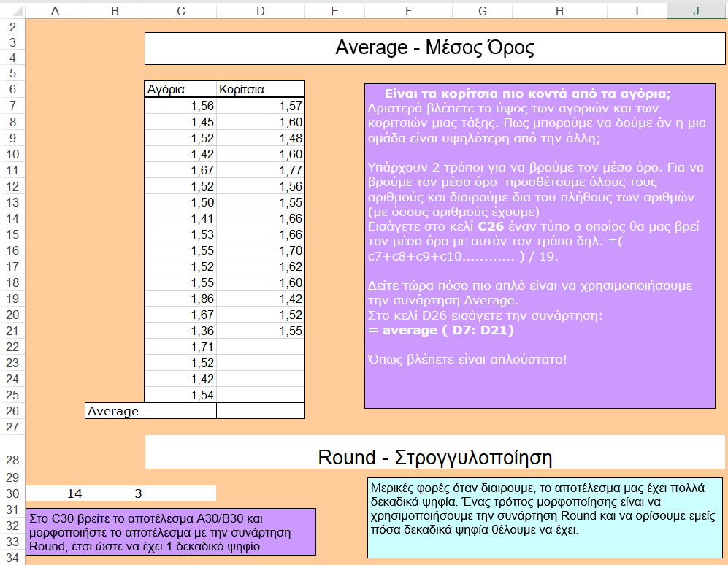Click the Round - Στρογγυλοποίηση title
Viewport: 728px width, 565px height.
434,457
